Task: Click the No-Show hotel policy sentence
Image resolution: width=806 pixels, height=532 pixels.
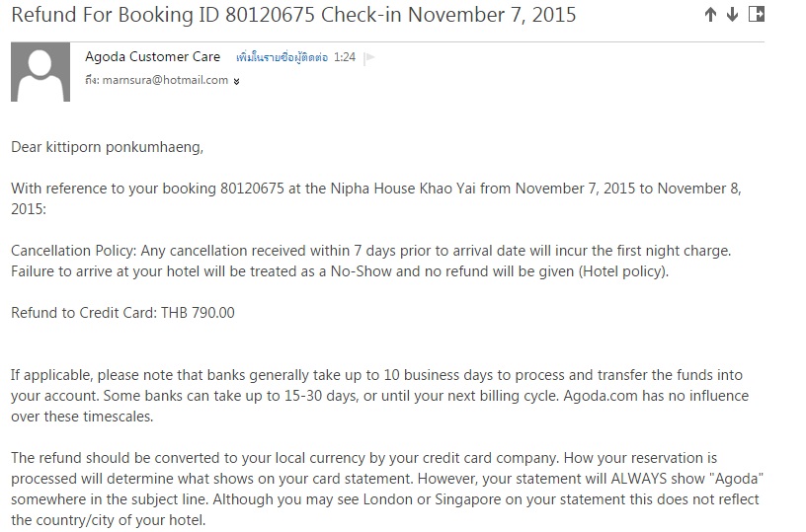Action: tap(339, 270)
